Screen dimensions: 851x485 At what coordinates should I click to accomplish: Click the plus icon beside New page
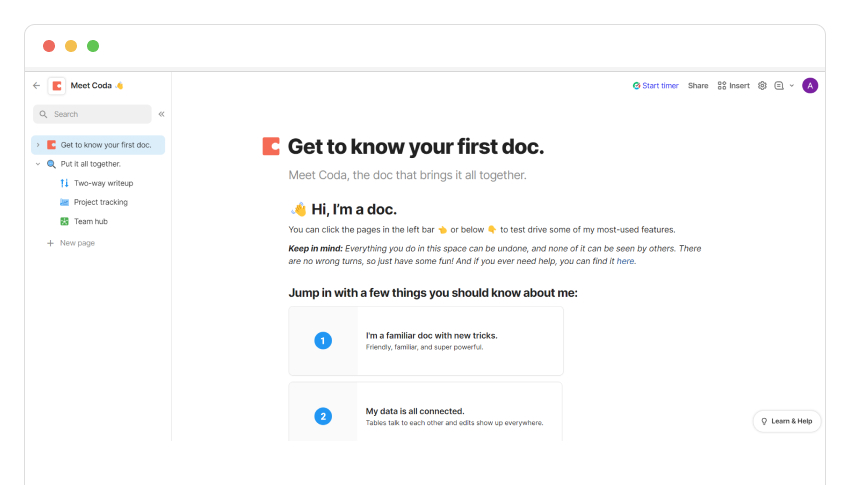click(x=50, y=243)
